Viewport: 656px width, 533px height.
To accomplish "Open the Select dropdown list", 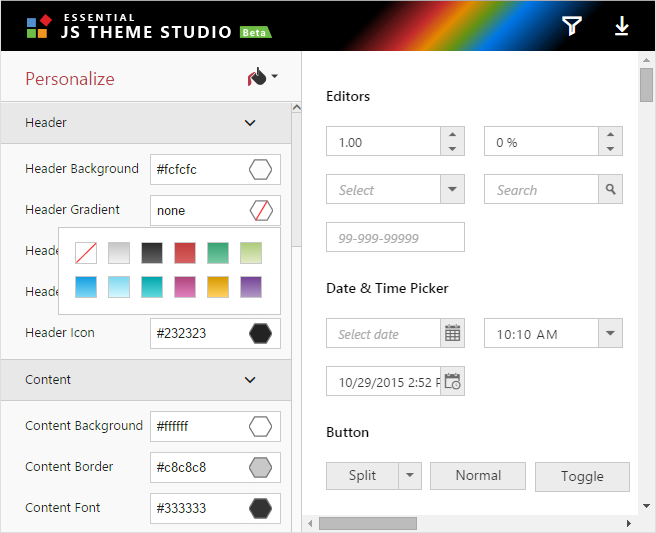I will (x=452, y=189).
